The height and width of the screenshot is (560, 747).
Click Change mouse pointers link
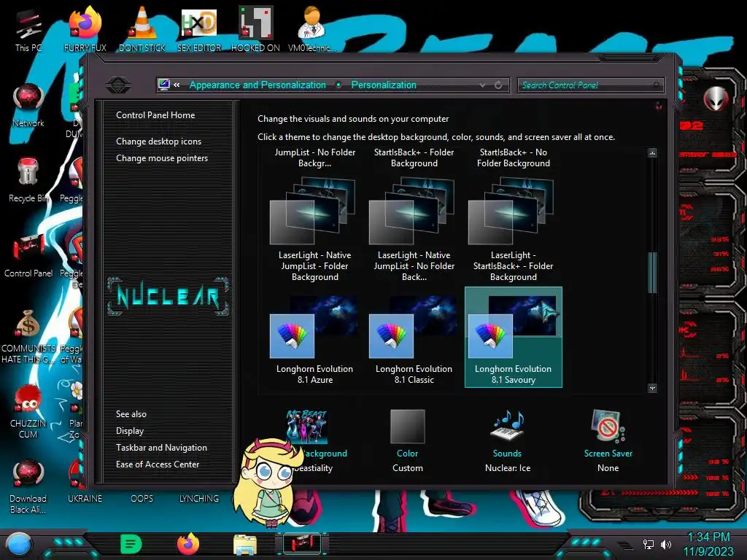click(162, 158)
